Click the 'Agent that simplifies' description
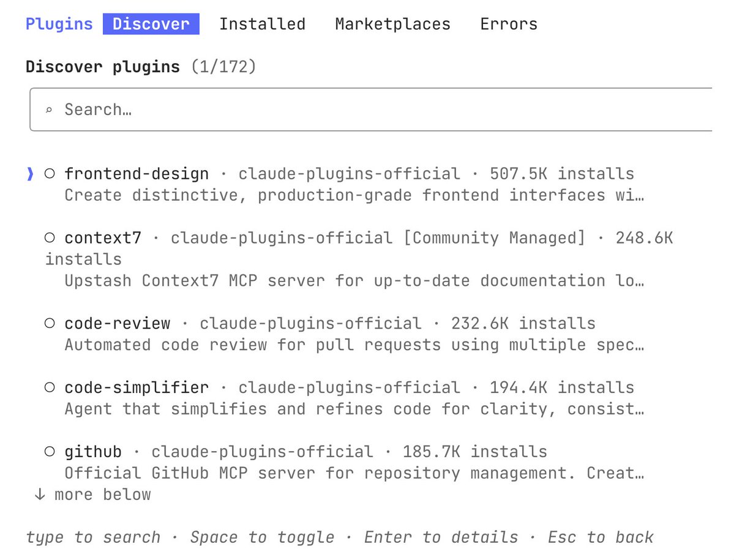This screenshot has height=560, width=734. [354, 409]
